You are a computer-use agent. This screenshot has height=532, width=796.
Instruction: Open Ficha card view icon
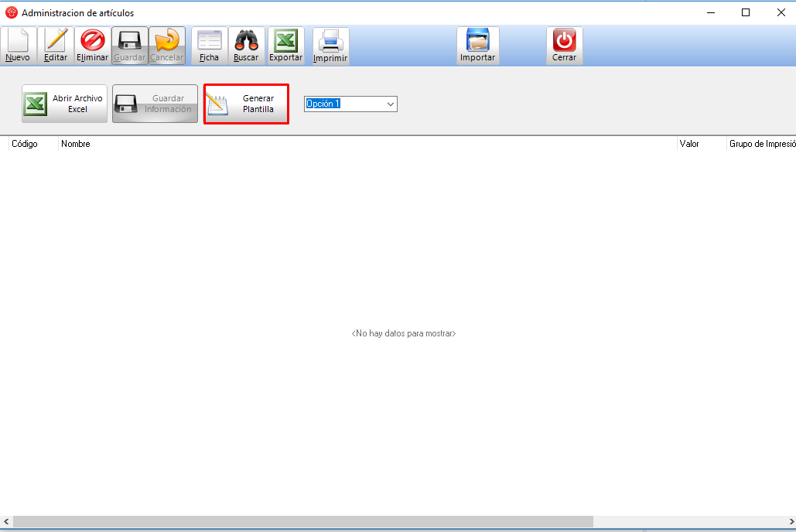[209, 40]
